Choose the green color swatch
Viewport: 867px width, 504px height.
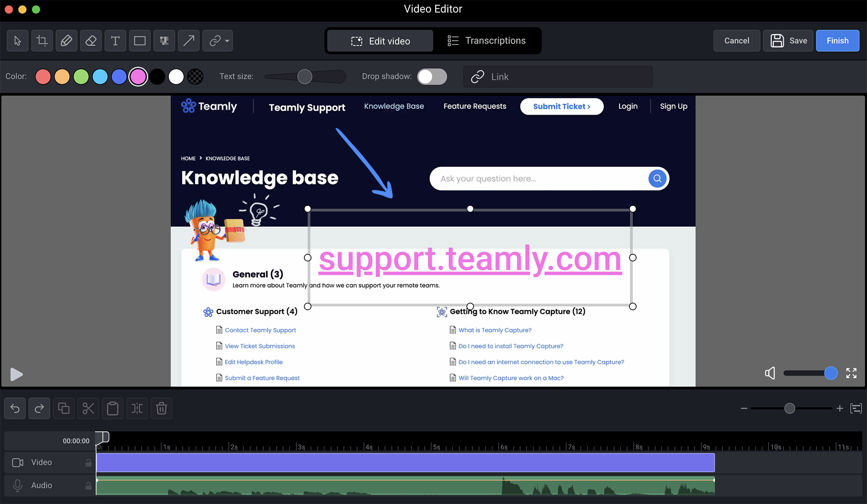[x=81, y=77]
